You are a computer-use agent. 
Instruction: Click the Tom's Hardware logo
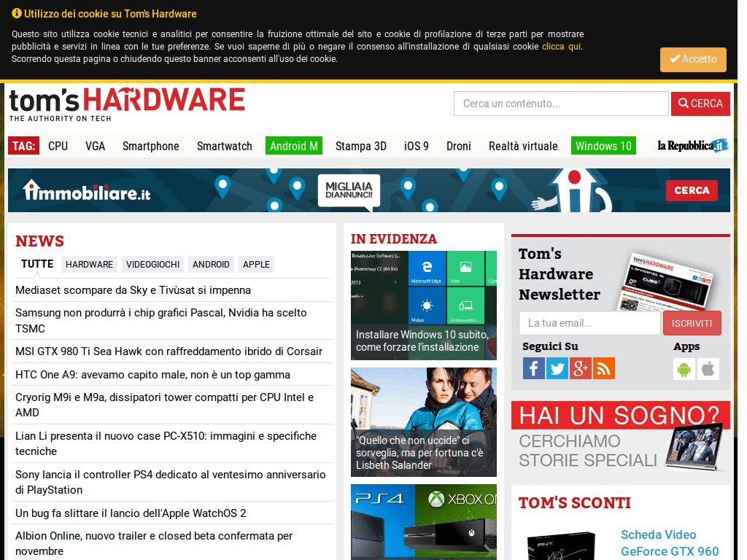127,104
